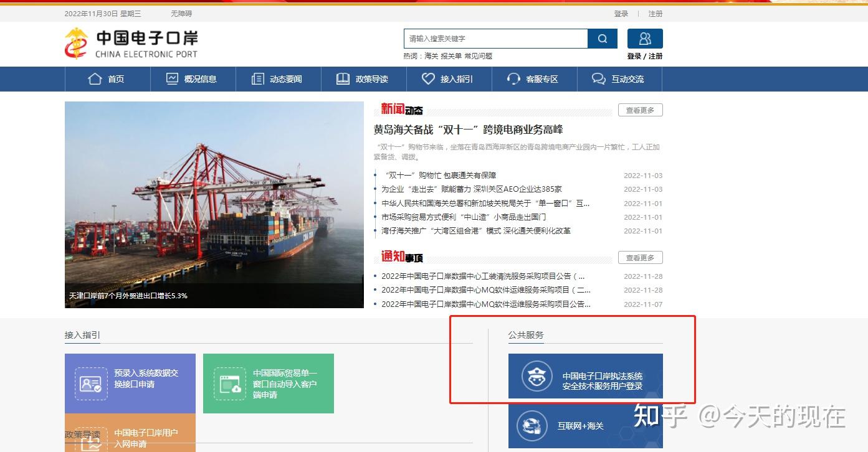
Task: Open news 市场采购贸易方式便利“中山造”
Action: coord(464,217)
